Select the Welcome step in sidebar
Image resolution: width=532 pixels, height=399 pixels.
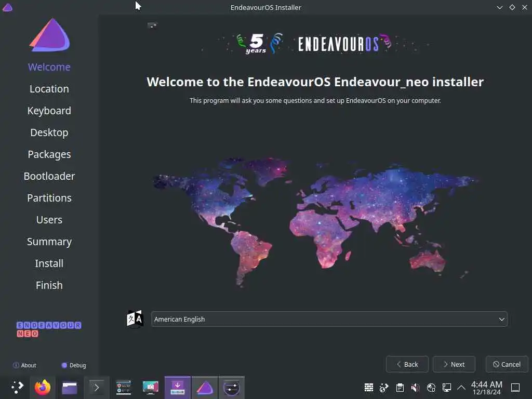49,67
